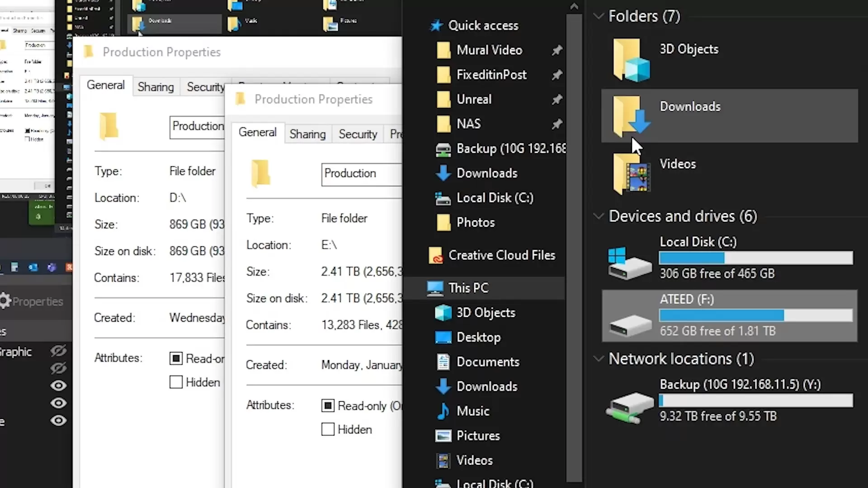Tick the Hidden attribute in D:\ Production dialog
Viewport: 868px width, 488px height.
(x=176, y=382)
